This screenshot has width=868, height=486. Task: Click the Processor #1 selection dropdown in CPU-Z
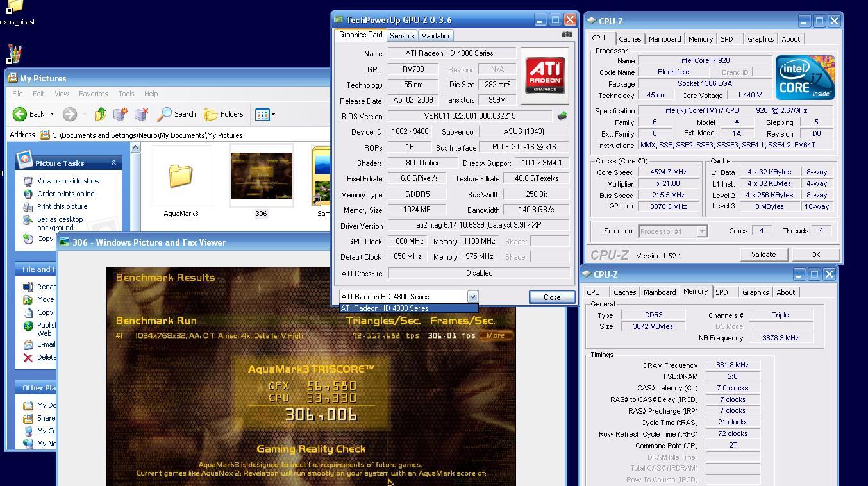tap(673, 231)
